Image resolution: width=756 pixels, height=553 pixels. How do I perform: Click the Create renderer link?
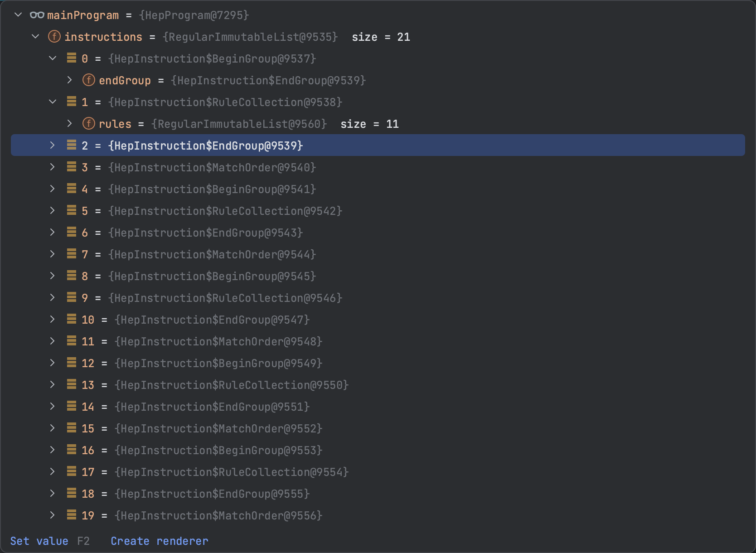click(159, 541)
